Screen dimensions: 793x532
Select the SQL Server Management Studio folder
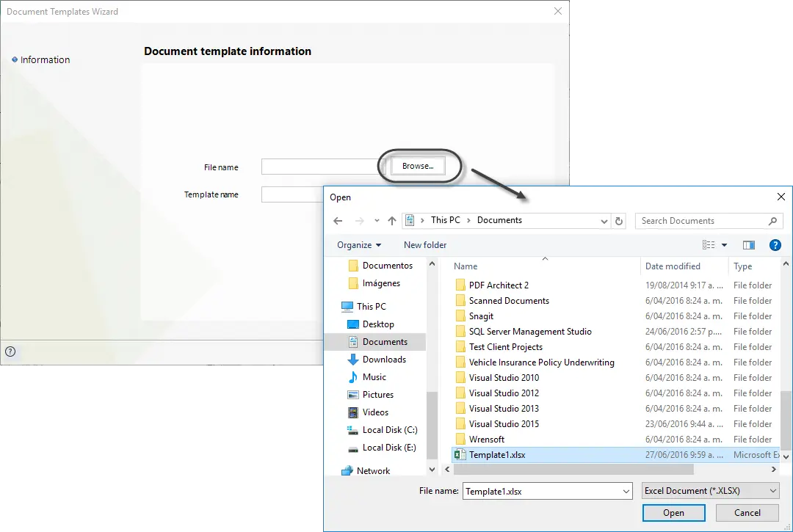530,332
